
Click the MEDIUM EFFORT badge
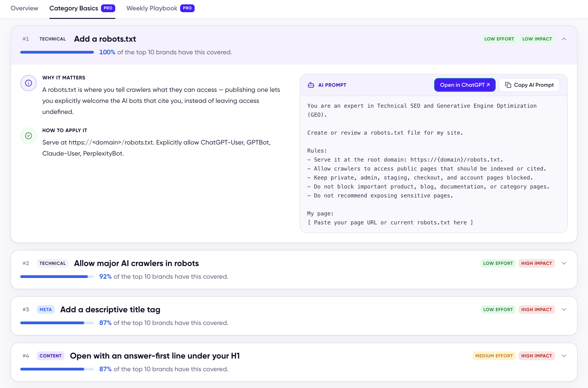click(x=494, y=356)
